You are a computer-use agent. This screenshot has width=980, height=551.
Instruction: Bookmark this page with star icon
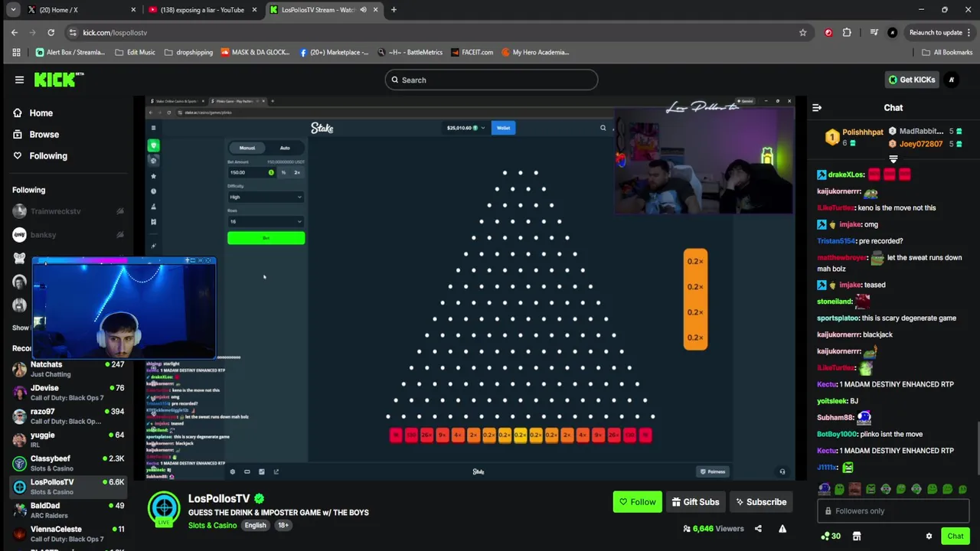coord(802,32)
